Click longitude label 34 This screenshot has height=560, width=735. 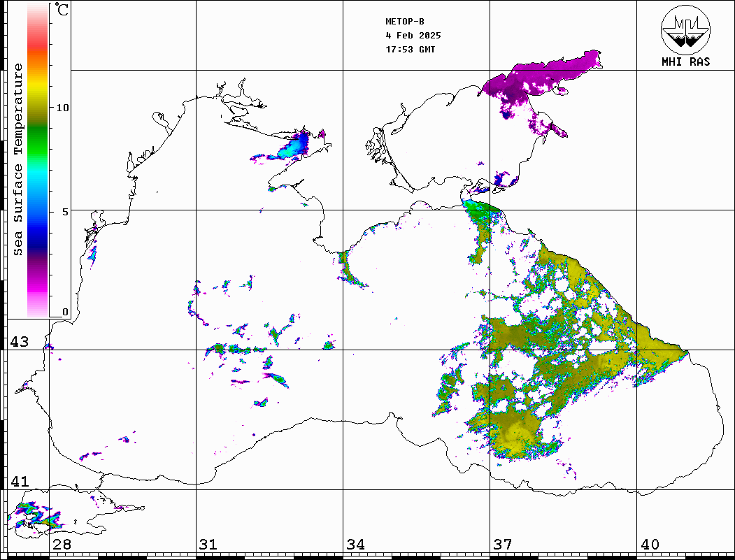(x=355, y=545)
